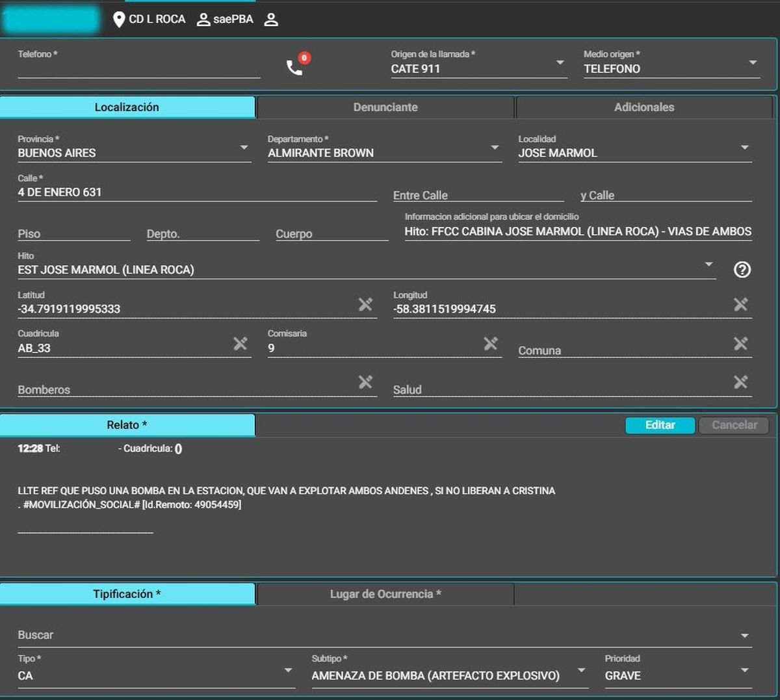The image size is (780, 700).
Task: Click into the Telefono input field
Action: [138, 70]
